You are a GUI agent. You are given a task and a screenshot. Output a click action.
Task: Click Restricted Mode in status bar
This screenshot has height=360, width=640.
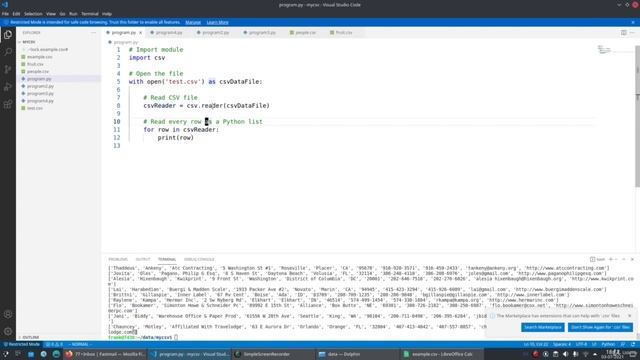tap(22, 344)
